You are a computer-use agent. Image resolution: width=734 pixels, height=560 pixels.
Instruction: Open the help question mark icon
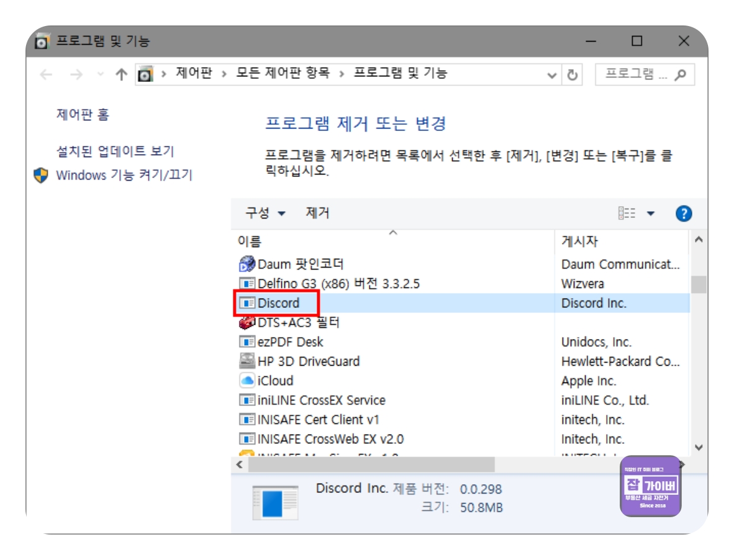point(684,214)
